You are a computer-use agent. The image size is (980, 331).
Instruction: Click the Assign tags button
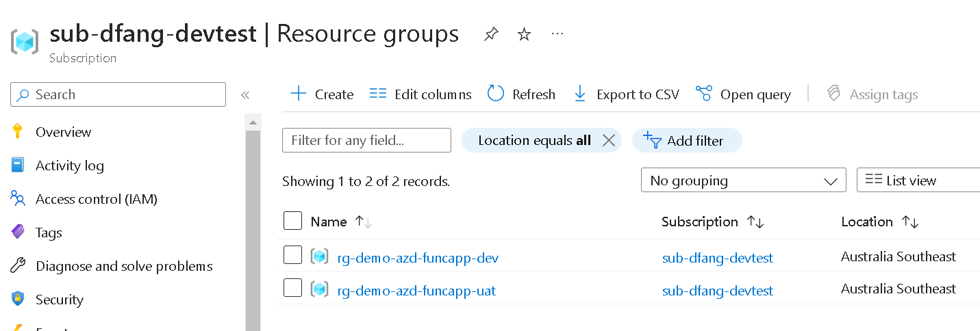872,94
